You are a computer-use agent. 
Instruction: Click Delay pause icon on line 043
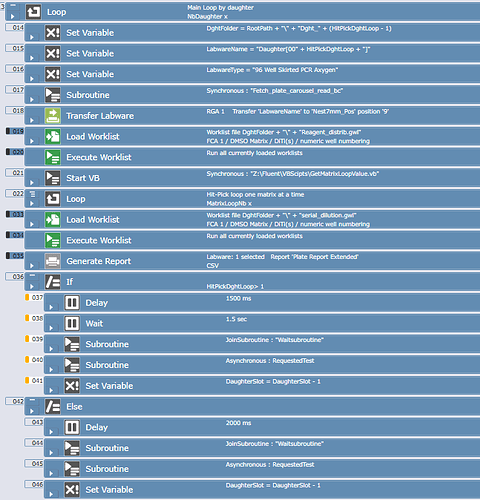[x=72, y=427]
